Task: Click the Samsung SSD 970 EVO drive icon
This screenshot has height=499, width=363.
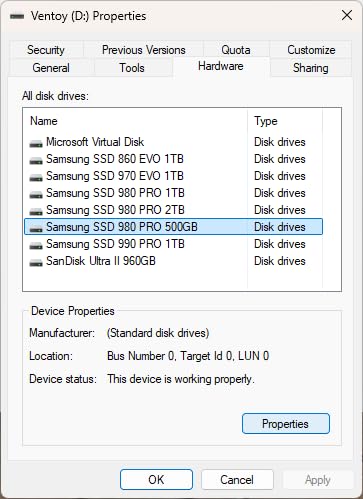Action: pos(36,177)
